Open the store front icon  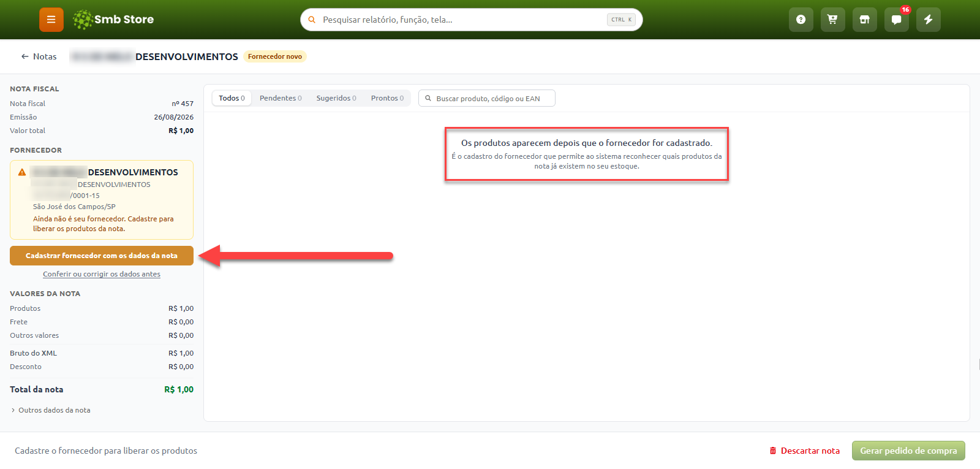click(864, 20)
